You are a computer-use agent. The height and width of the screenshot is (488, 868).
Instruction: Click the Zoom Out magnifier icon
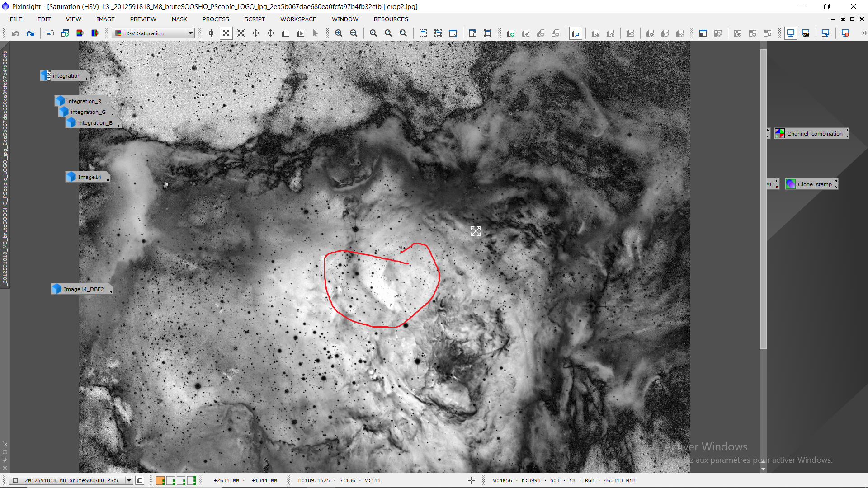pyautogui.click(x=354, y=33)
